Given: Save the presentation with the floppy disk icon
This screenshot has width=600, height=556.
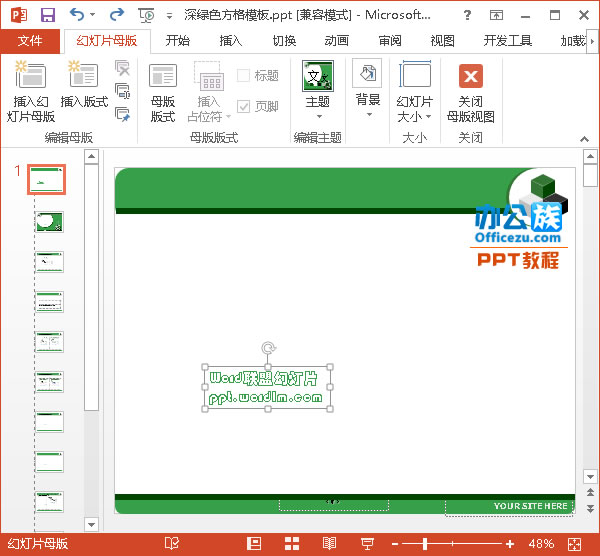Looking at the screenshot, I should 47,15.
